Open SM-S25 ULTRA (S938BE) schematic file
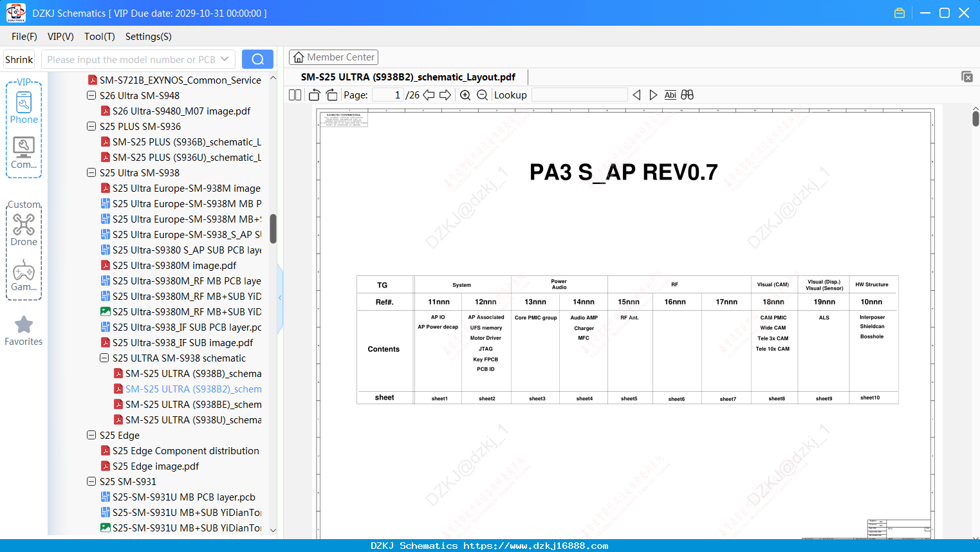980x552 pixels. click(x=187, y=405)
